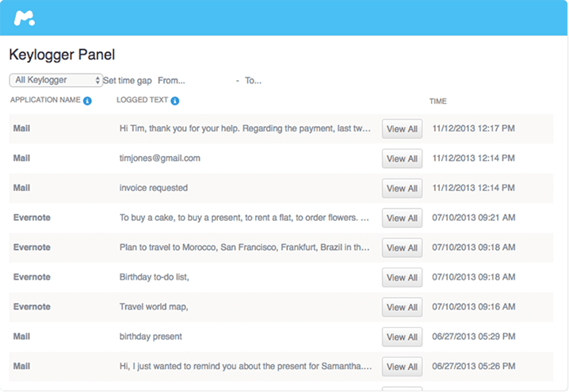View All for the Samantha reminder entry
This screenshot has width=569, height=392.
pos(402,367)
